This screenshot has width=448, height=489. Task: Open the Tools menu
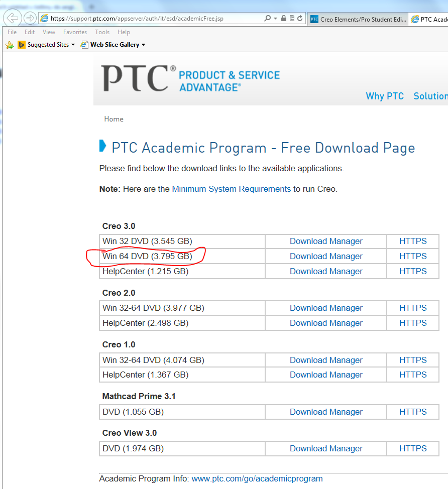pyautogui.click(x=102, y=32)
